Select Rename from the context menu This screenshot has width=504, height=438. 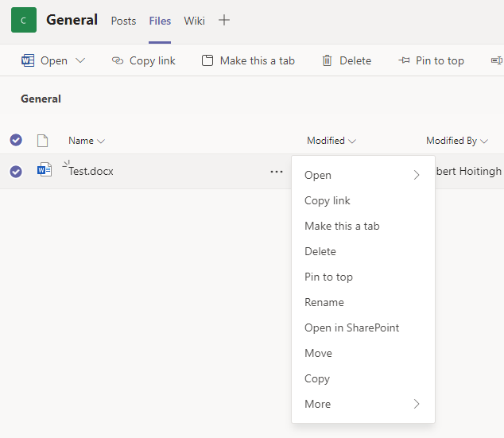point(324,302)
